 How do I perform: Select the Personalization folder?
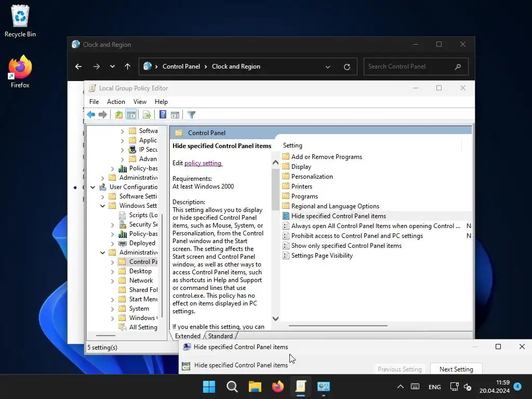pyautogui.click(x=312, y=177)
